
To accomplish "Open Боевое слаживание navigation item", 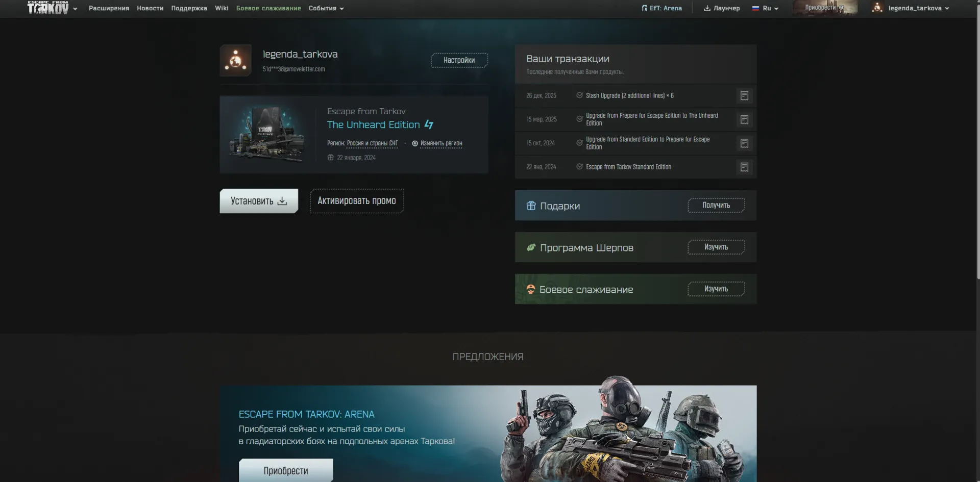I will click(268, 8).
